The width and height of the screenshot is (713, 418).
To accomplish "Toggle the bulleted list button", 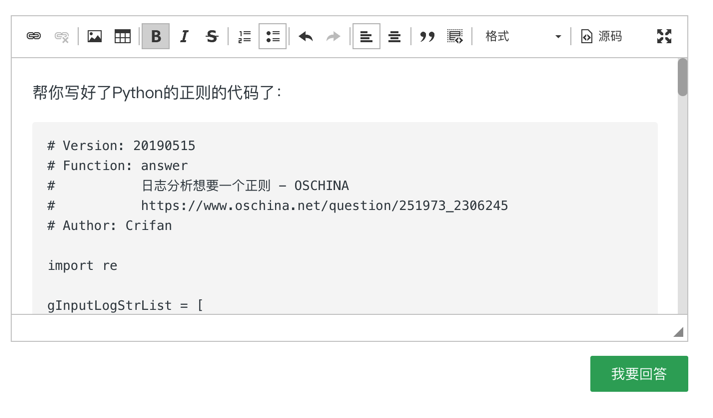I will [x=273, y=37].
